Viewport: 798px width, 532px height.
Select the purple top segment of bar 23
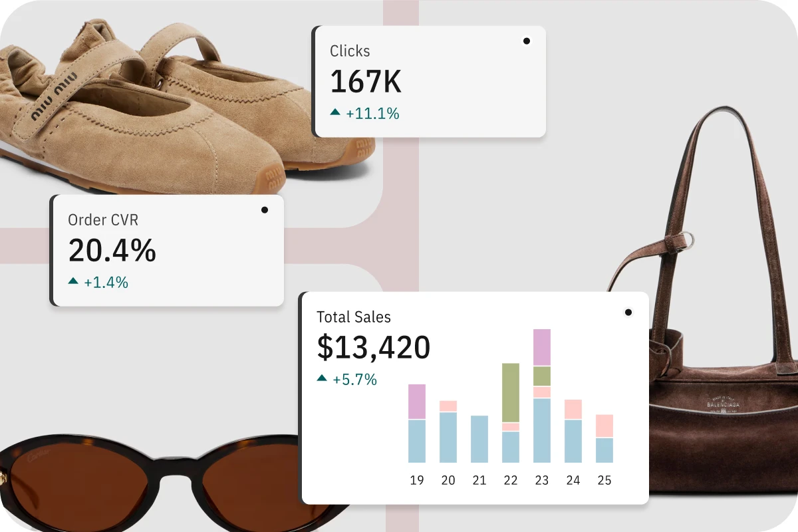coord(542,347)
